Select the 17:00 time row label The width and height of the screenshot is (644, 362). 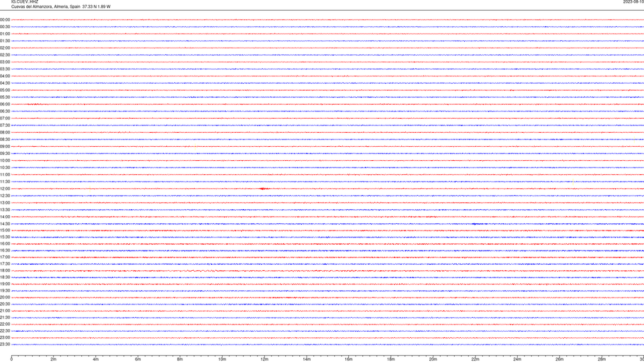click(x=5, y=257)
